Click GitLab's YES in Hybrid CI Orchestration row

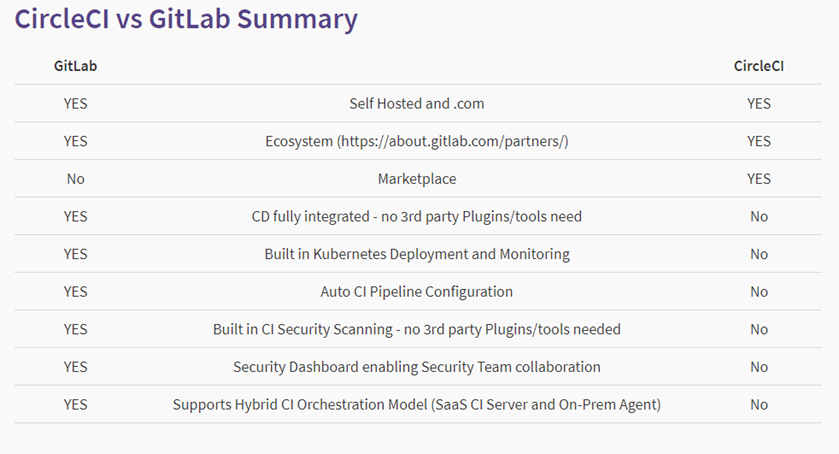[x=75, y=405]
